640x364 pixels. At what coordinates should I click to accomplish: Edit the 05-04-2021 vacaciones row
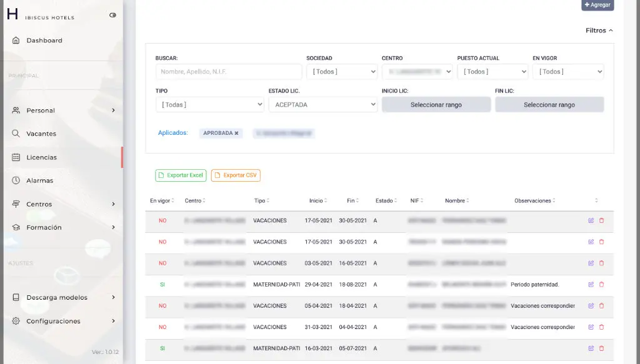click(591, 306)
